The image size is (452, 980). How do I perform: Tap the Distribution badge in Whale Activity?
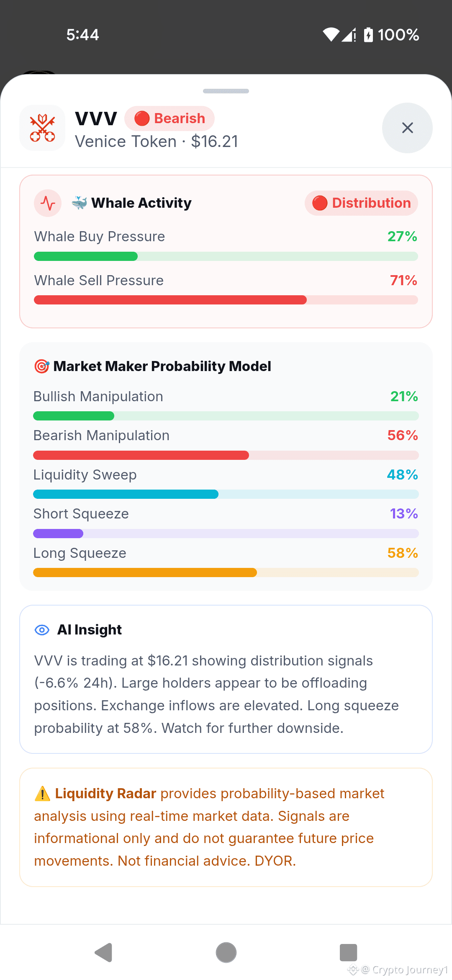click(x=361, y=203)
